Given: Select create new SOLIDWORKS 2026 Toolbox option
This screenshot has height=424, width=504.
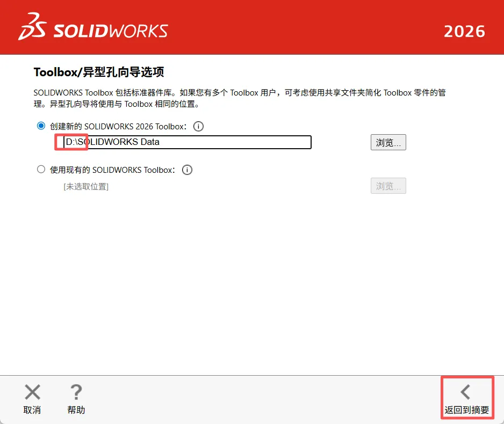Looking at the screenshot, I should coord(41,126).
